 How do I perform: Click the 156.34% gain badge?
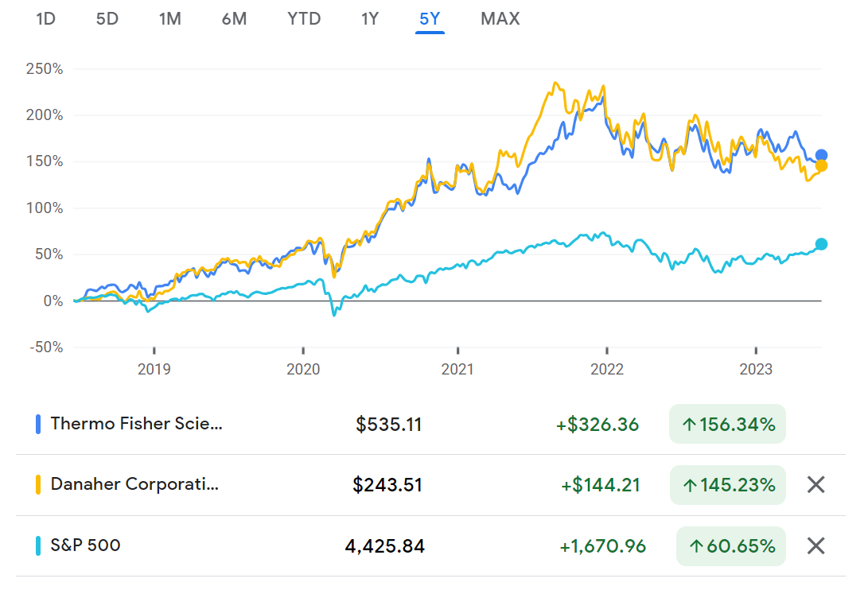[x=726, y=424]
